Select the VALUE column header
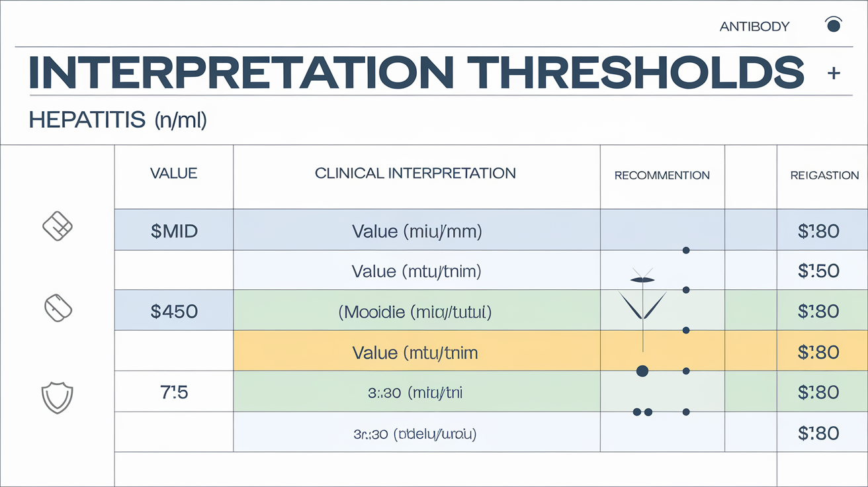Viewport: 868px width, 487px height. [174, 173]
